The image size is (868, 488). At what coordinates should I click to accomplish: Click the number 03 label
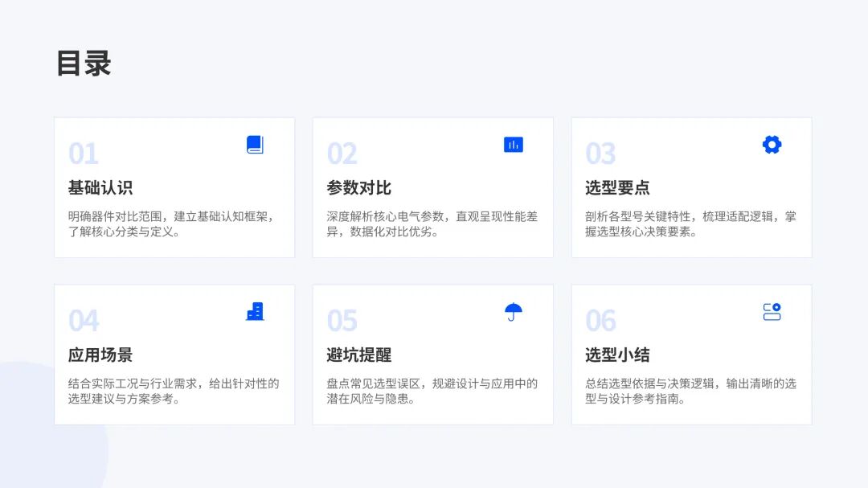tap(600, 154)
